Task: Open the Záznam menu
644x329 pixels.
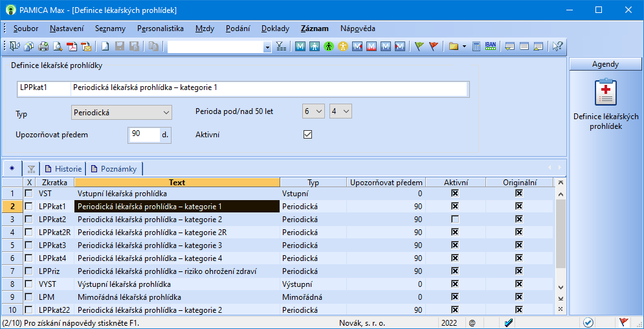Action: click(x=315, y=28)
